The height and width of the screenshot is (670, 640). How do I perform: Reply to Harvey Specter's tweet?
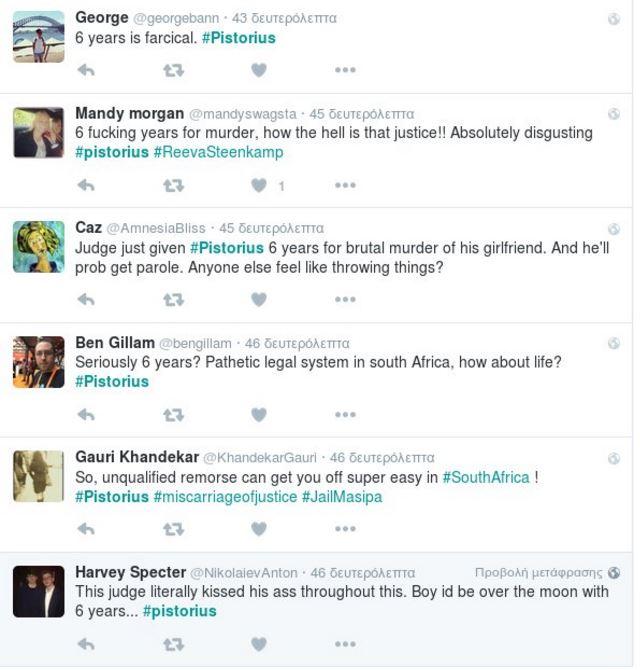click(x=86, y=644)
